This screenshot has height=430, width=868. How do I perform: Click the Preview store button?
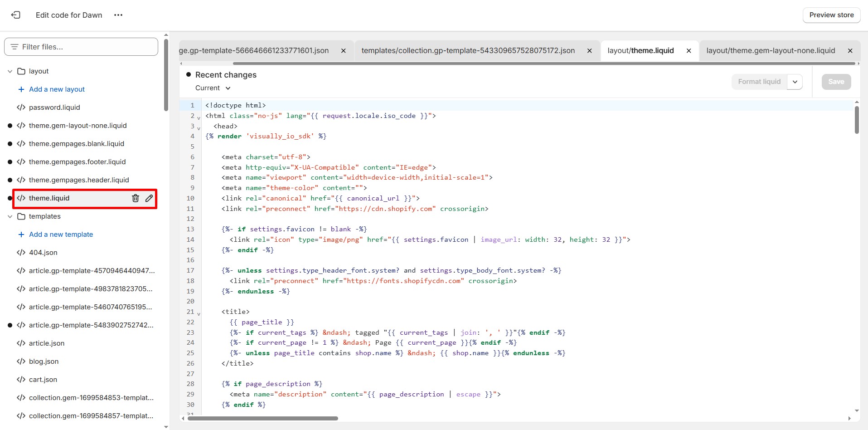(x=831, y=15)
